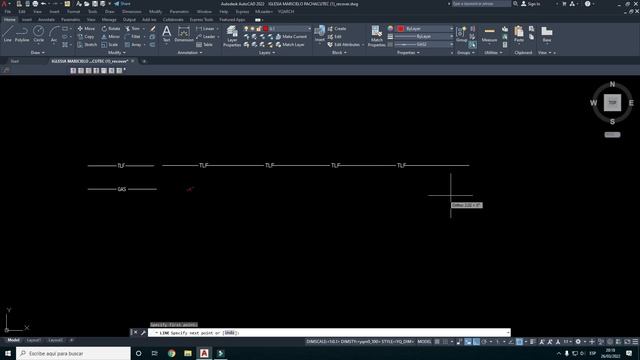Select the Polyline tool
The width and height of the screenshot is (640, 360).
(x=22, y=34)
